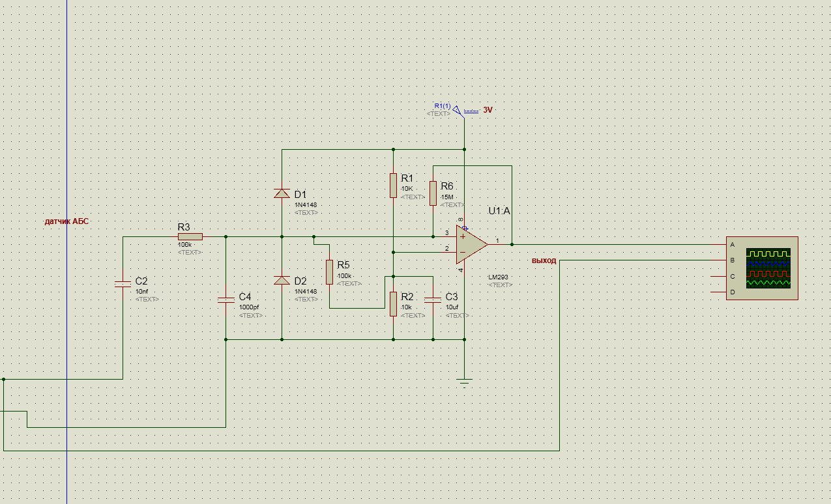831x504 pixels.
Task: Click pin 3 number on comparator input
Action: point(447,232)
